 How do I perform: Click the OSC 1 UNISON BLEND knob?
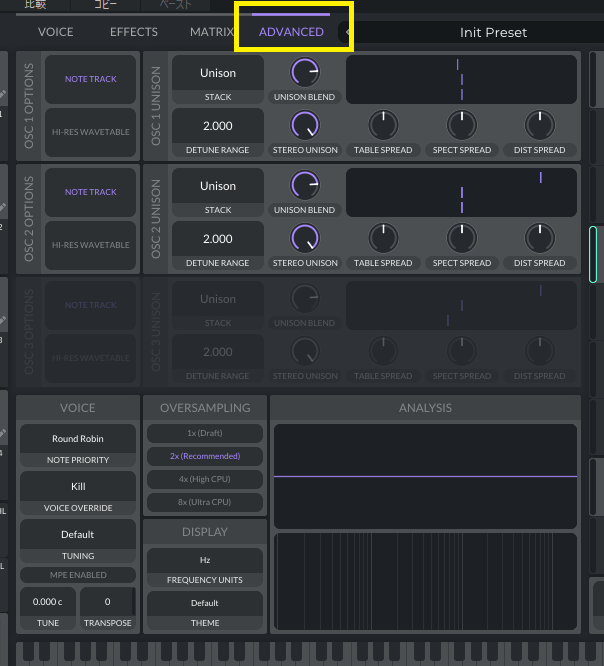pos(305,72)
